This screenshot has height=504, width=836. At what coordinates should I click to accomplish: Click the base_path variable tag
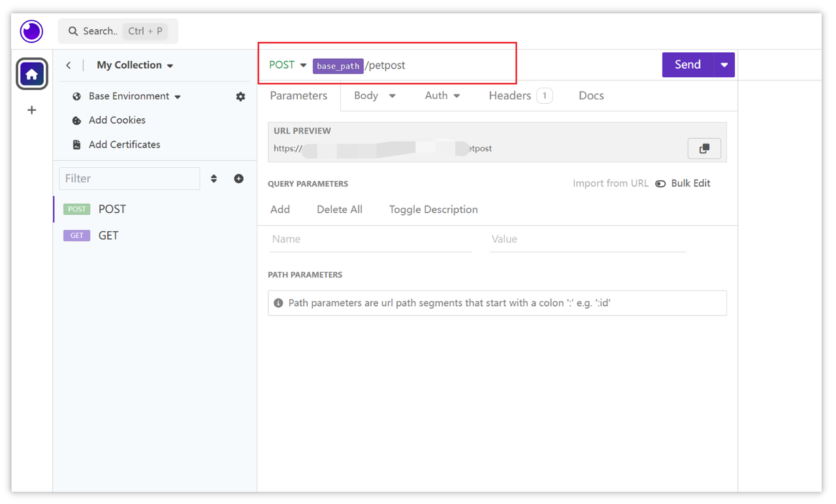[338, 66]
